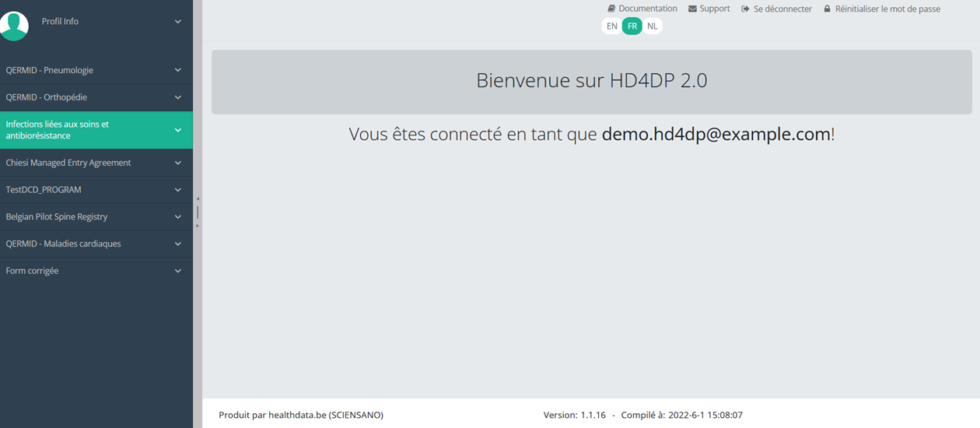Switch language to NL
Screen dimensions: 980x428
pyautogui.click(x=652, y=26)
